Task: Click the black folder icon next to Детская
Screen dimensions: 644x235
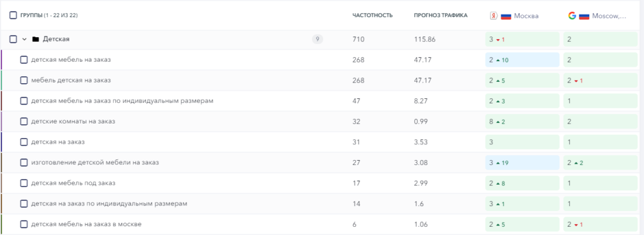Action: pyautogui.click(x=36, y=39)
